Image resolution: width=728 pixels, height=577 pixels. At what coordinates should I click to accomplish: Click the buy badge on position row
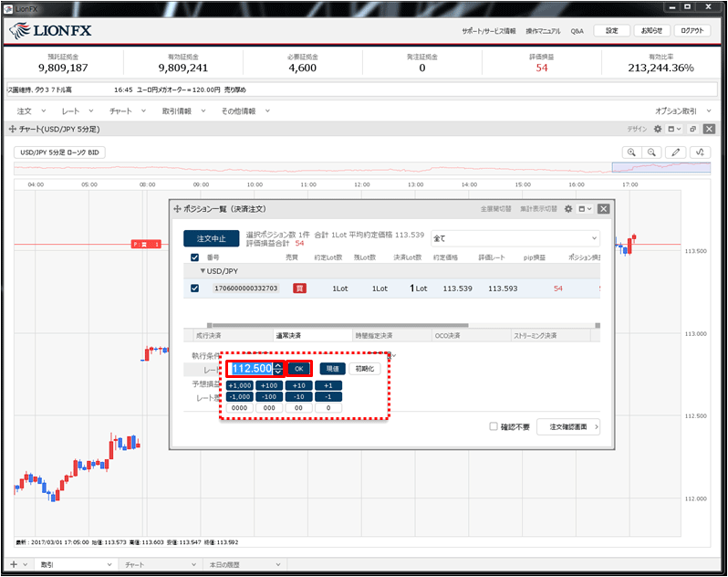(x=299, y=288)
